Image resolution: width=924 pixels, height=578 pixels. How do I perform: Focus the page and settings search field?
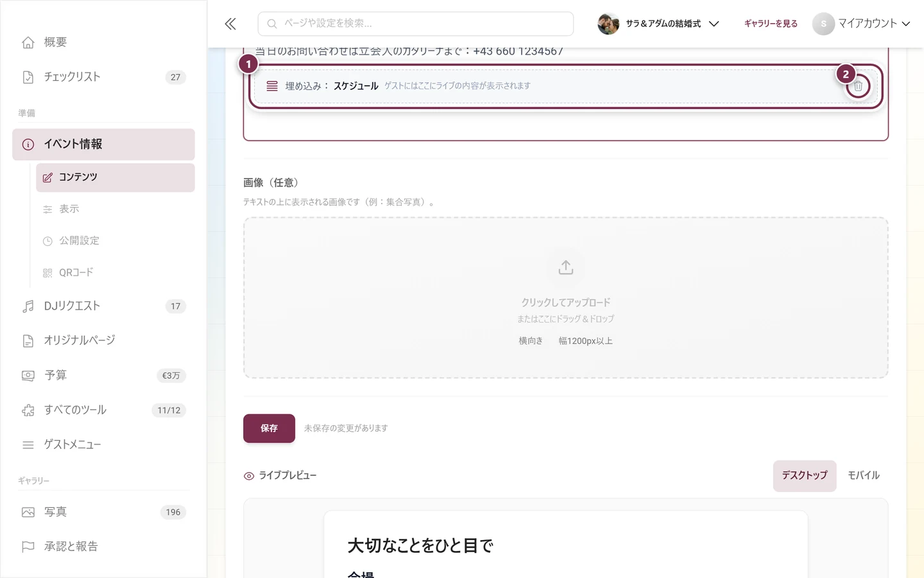(x=415, y=24)
